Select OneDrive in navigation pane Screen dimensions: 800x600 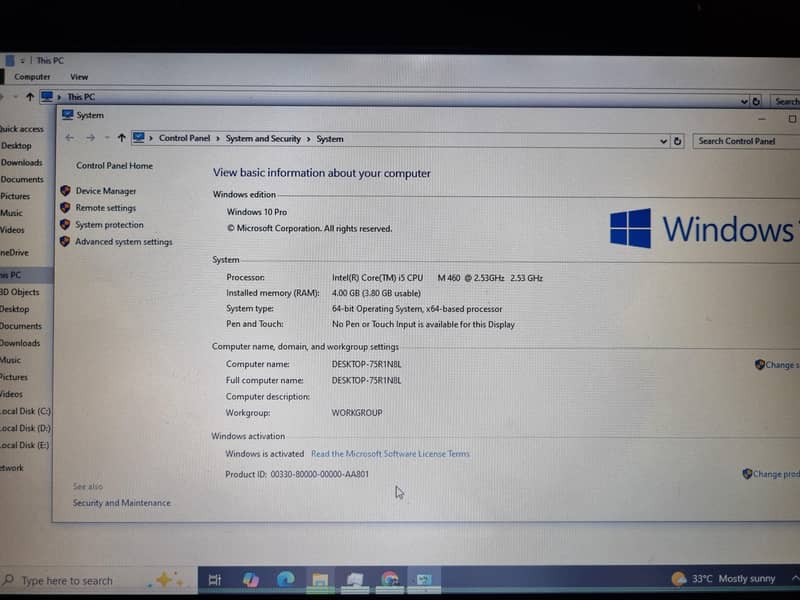click(x=14, y=253)
